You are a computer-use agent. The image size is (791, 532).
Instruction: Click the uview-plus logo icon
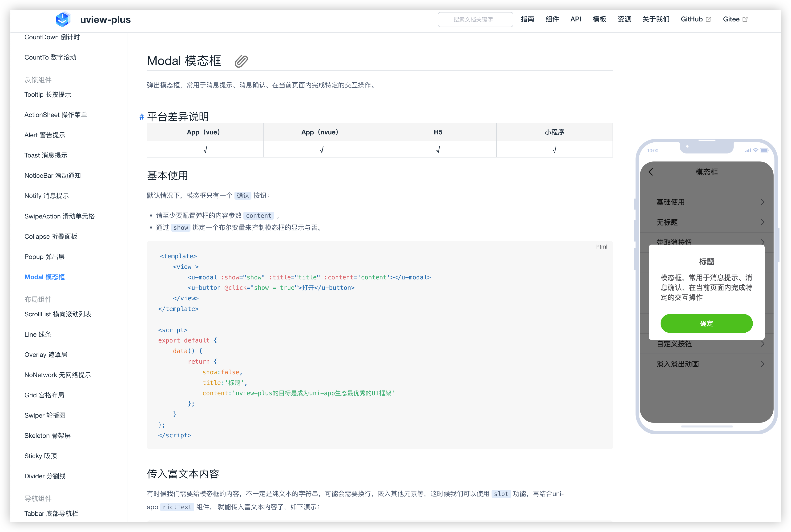click(x=62, y=19)
